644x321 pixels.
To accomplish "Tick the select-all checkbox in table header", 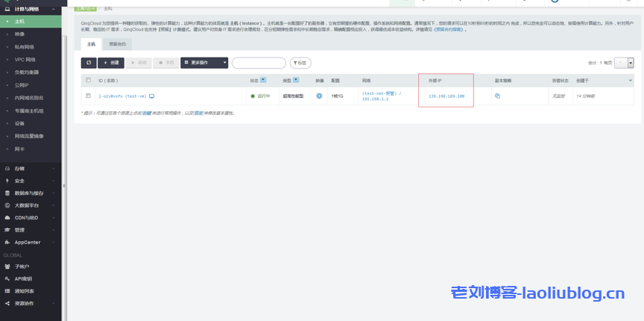I will [89, 80].
